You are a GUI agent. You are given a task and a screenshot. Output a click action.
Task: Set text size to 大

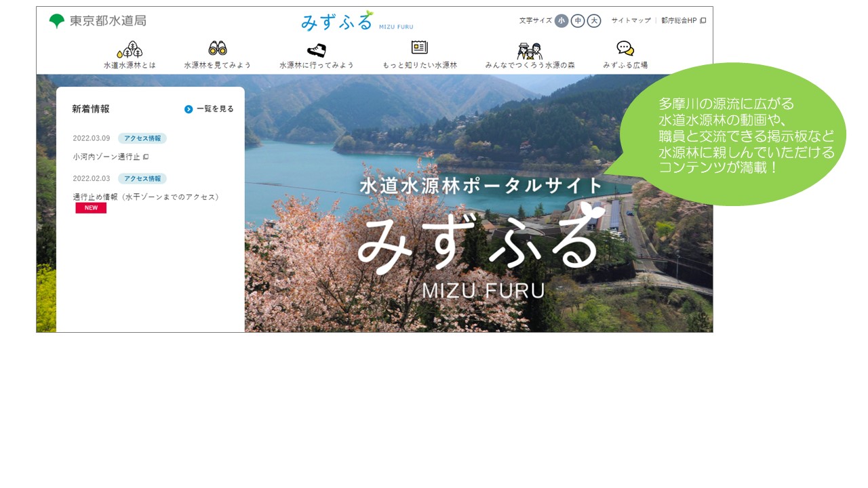[594, 21]
